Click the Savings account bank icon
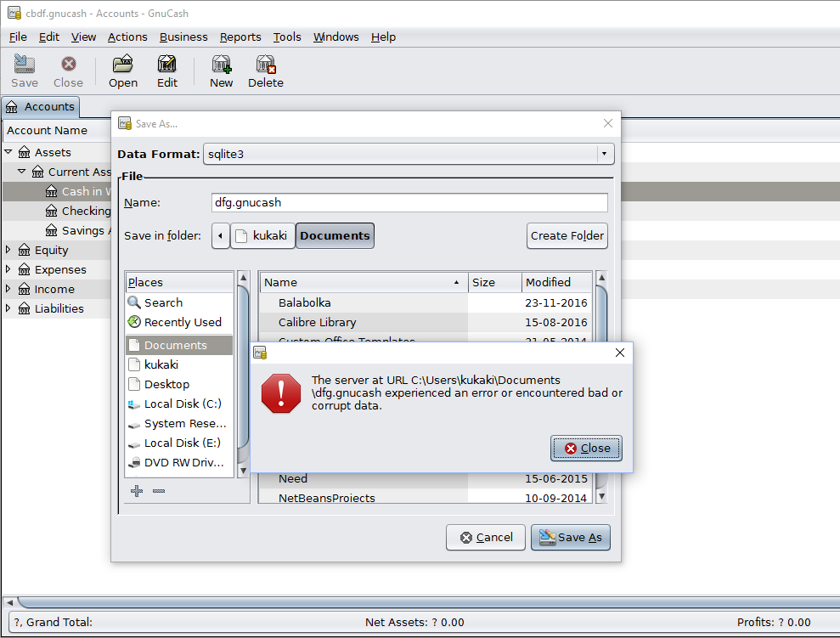Viewport: 840px width, 638px height. 52,230
